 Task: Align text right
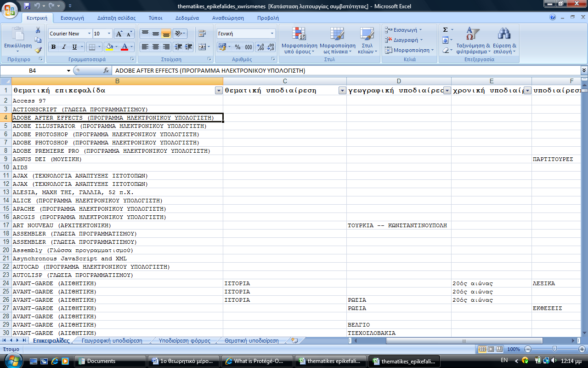166,47
